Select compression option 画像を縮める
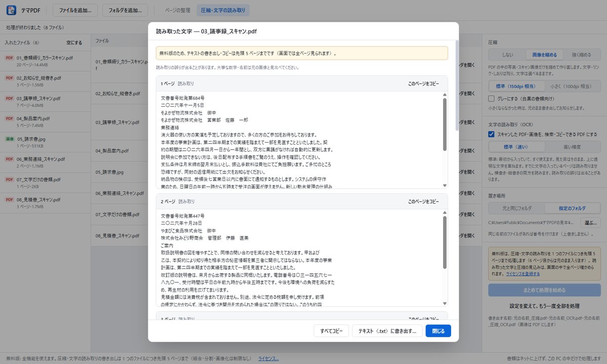This screenshot has width=607, height=364. pyautogui.click(x=544, y=55)
